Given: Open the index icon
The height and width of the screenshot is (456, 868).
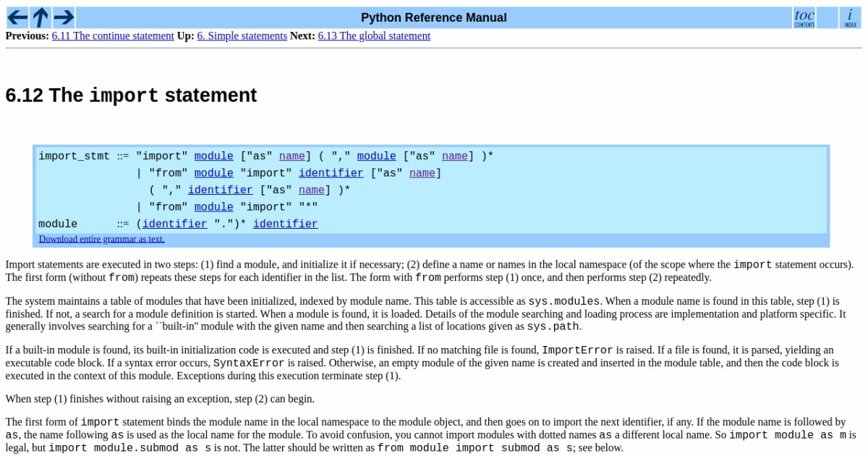Looking at the screenshot, I should 851,17.
